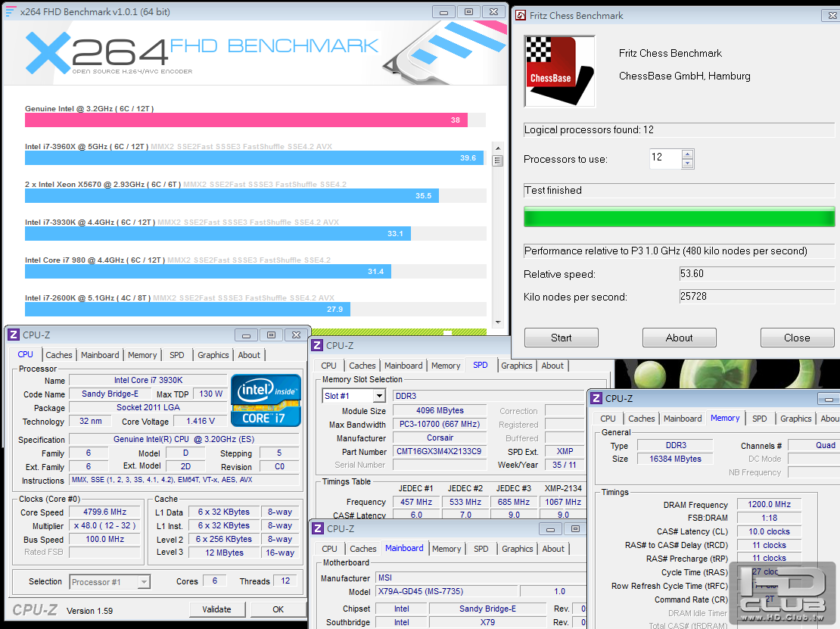Screen dimensions: 840x629
Task: Select CPU tab in CPU-Z SPD window
Action: pos(329,366)
